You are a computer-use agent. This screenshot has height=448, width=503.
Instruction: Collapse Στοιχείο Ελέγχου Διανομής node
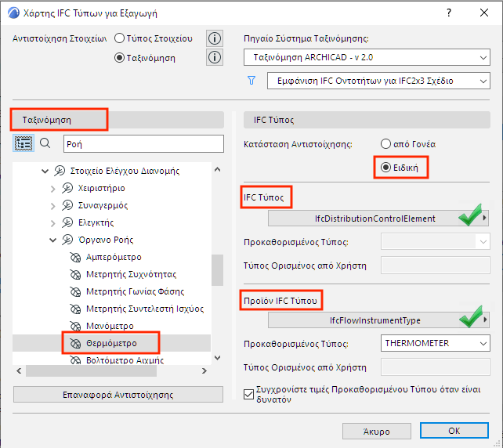[45, 172]
